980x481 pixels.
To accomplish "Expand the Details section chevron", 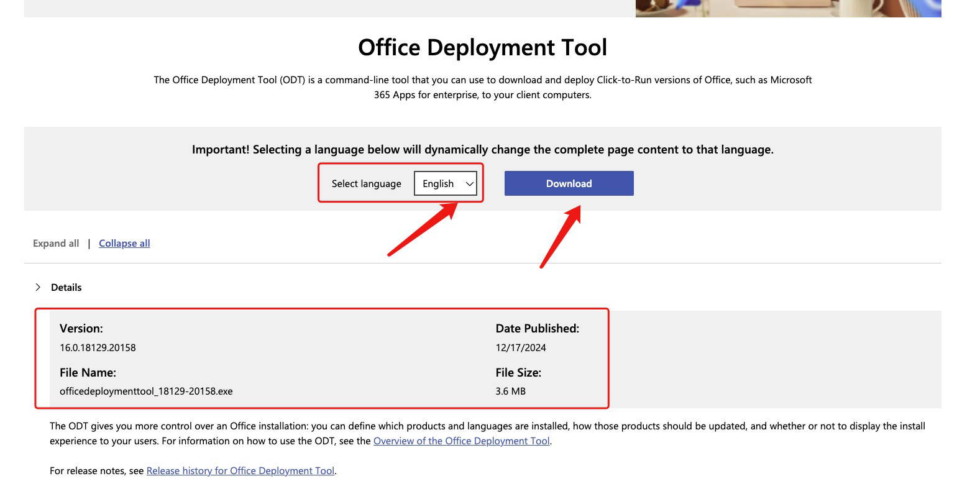I will click(38, 287).
